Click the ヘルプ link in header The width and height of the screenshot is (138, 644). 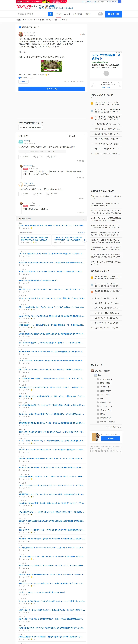coord(94,2)
